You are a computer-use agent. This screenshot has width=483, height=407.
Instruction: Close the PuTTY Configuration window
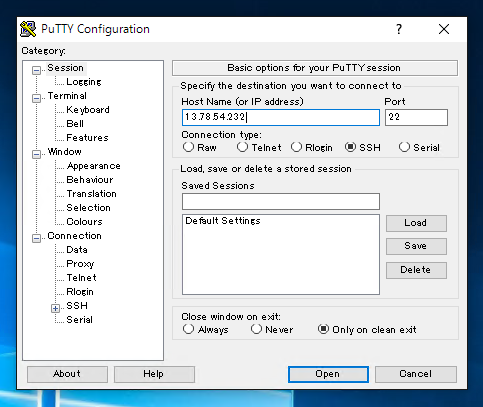tap(444, 29)
